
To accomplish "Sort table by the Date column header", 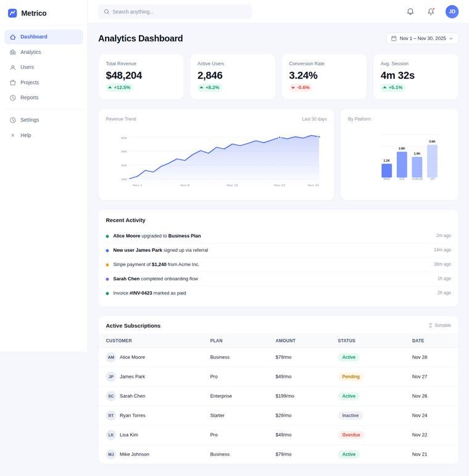I will pos(418,341).
